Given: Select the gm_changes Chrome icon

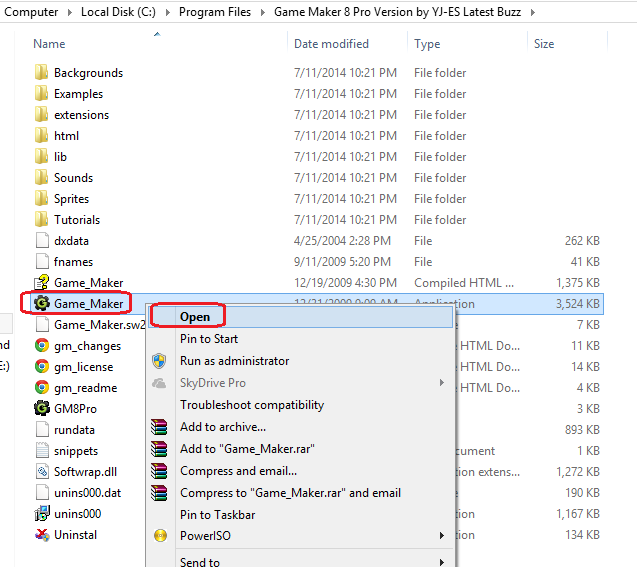Looking at the screenshot, I should pos(42,346).
